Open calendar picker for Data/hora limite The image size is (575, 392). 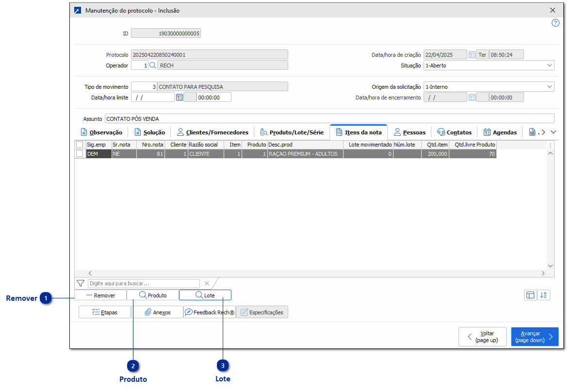pyautogui.click(x=180, y=97)
